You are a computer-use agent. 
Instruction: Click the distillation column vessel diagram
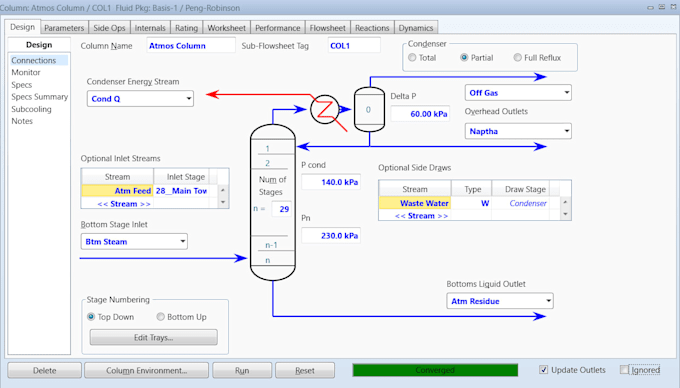click(273, 202)
